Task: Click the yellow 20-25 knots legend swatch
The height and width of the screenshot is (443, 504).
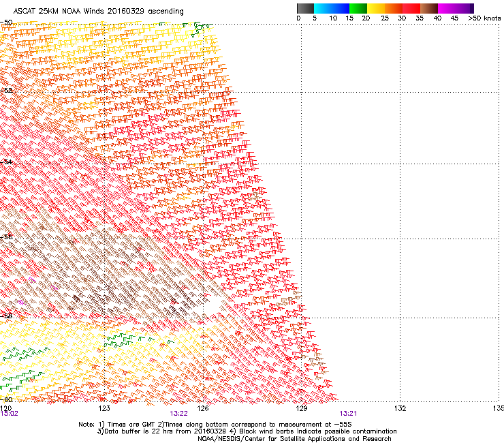Action: [376, 8]
